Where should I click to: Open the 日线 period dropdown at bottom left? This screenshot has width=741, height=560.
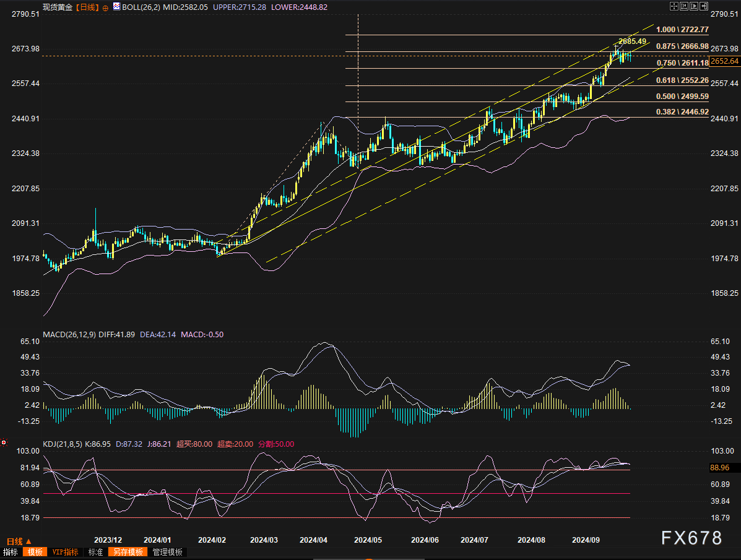(x=19, y=541)
